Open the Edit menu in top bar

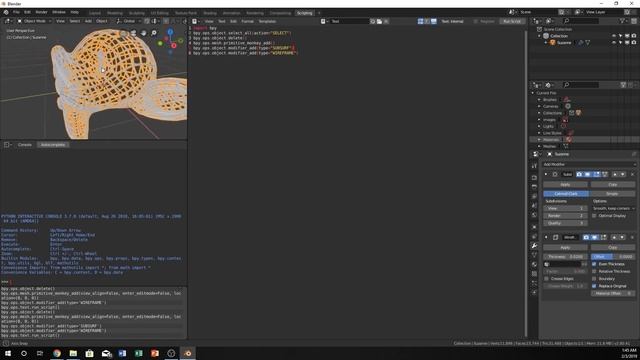(x=27, y=12)
